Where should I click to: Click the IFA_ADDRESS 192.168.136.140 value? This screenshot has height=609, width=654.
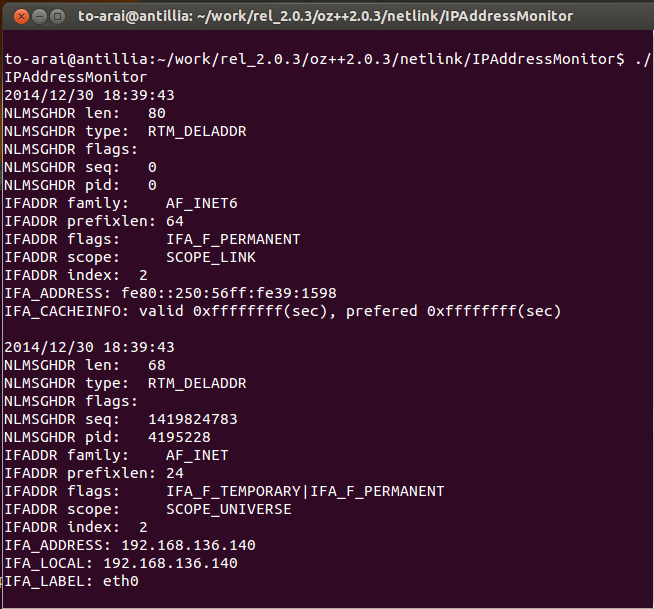coord(189,545)
